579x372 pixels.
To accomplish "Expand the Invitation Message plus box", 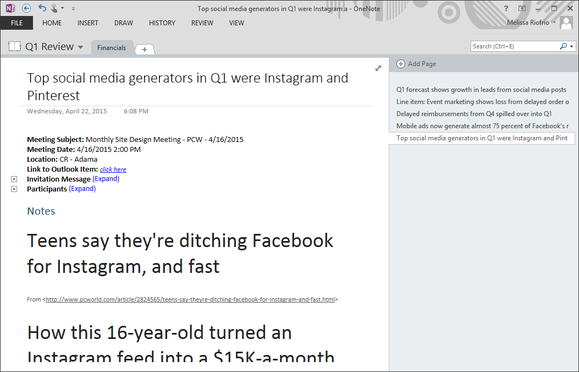I will (14, 179).
